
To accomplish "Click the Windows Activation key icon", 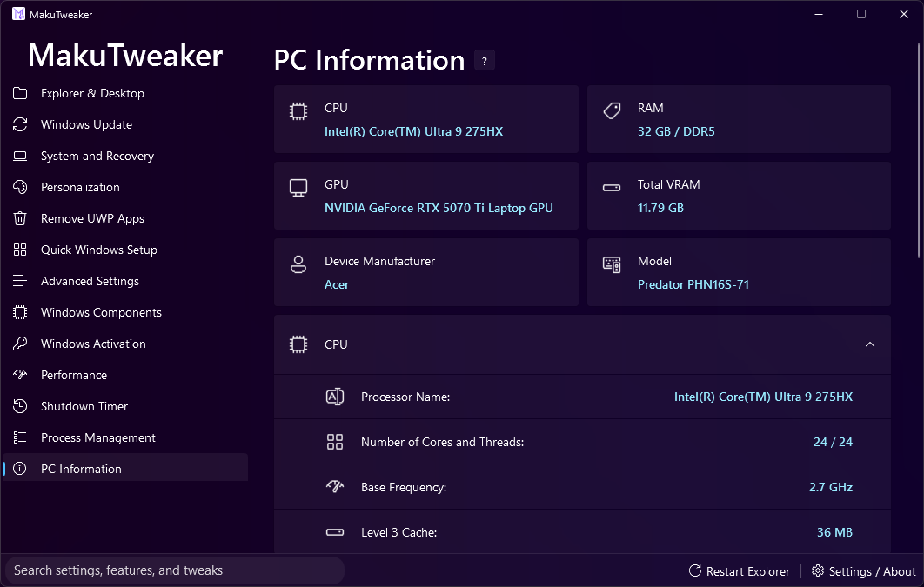I will [20, 344].
